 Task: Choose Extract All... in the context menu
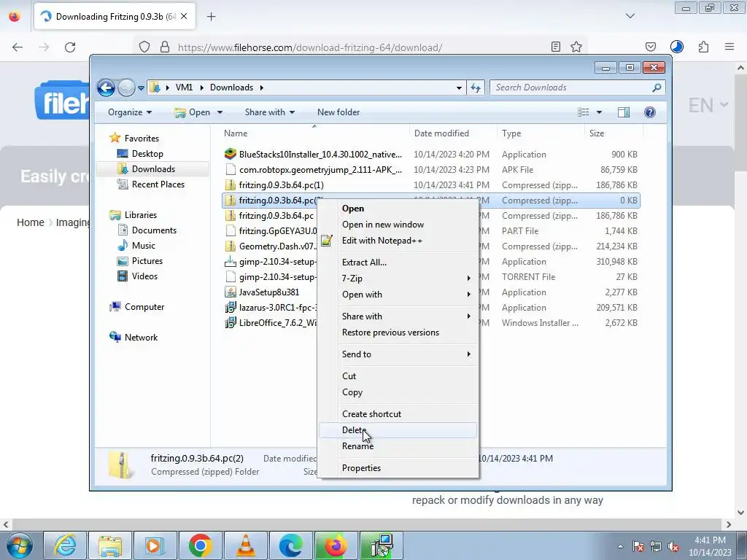point(398,262)
